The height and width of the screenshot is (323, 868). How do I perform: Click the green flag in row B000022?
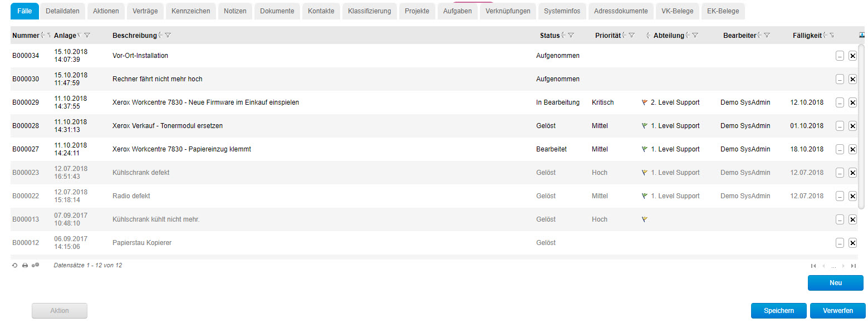click(645, 196)
